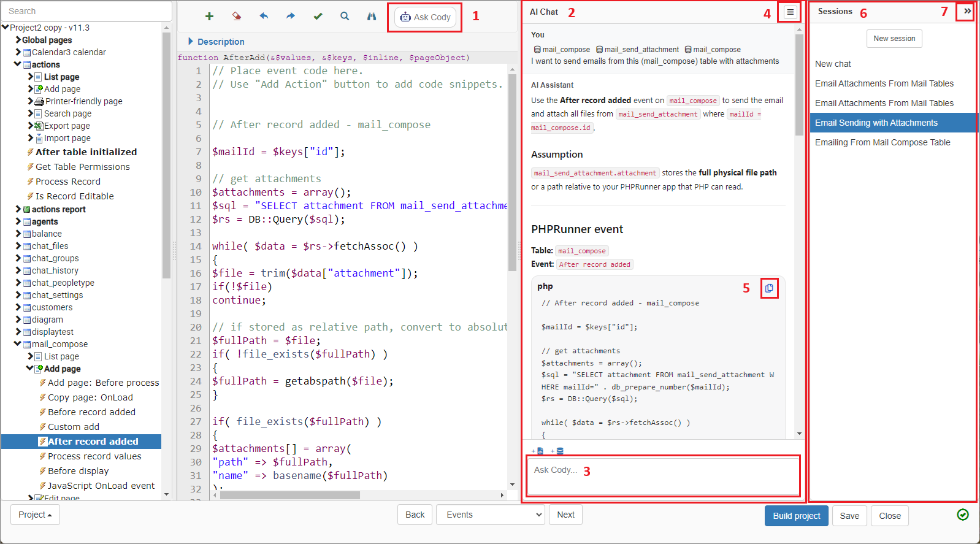
Task: Click the Ask Cody button
Action: click(426, 17)
